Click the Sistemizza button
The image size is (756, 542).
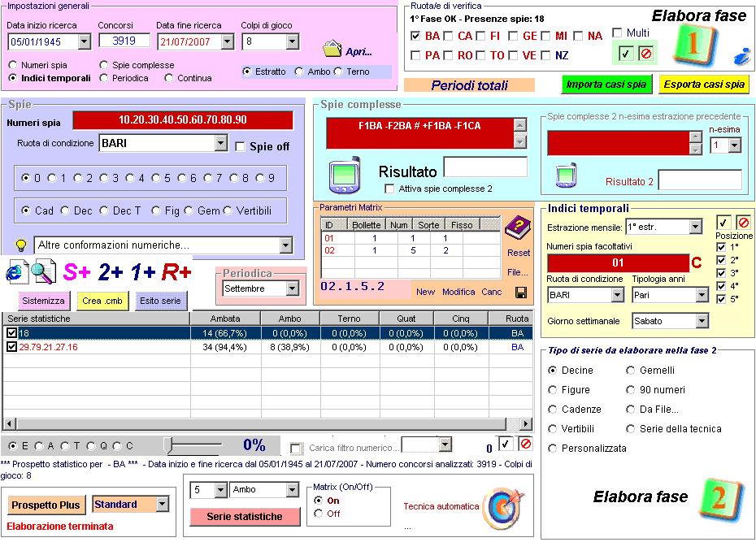(43, 301)
